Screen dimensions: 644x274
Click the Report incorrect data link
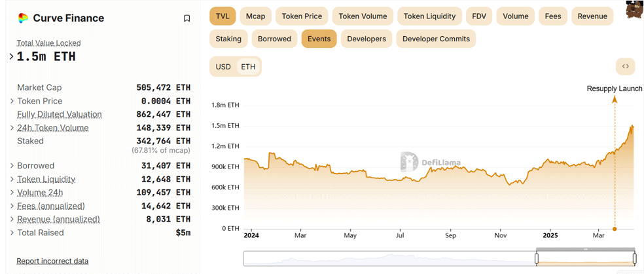(52, 261)
